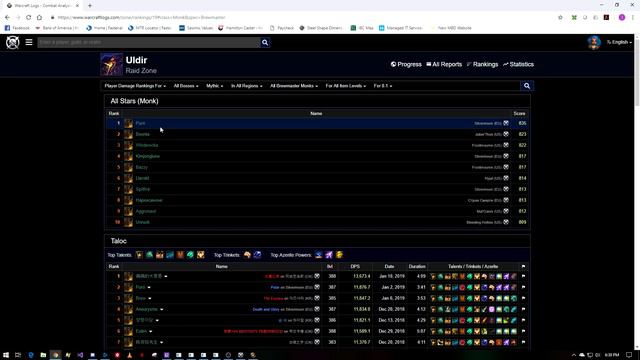Open the Windows notification center icon
640x360 pixels.
(x=629, y=355)
